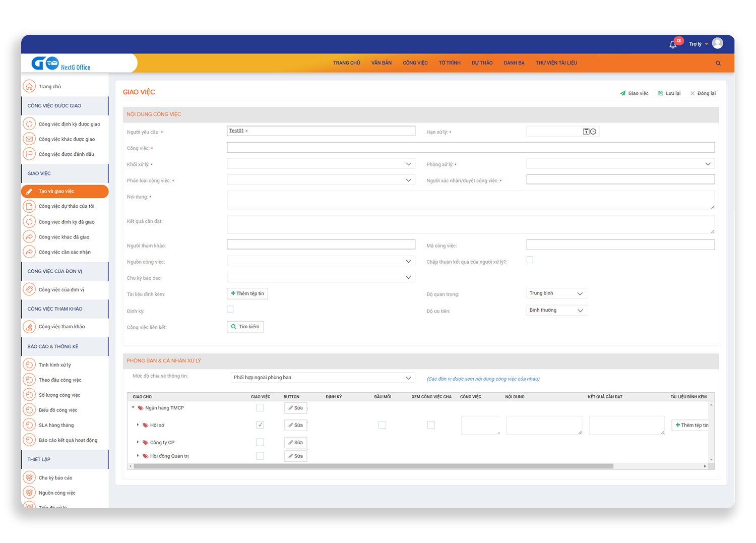Image resolution: width=756 pixels, height=543 pixels.
Task: Remove Test01 from Người yêu cầu
Action: click(246, 131)
